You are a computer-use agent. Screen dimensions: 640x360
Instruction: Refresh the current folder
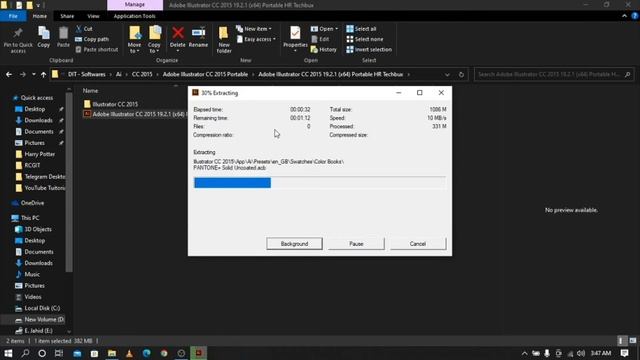point(461,75)
